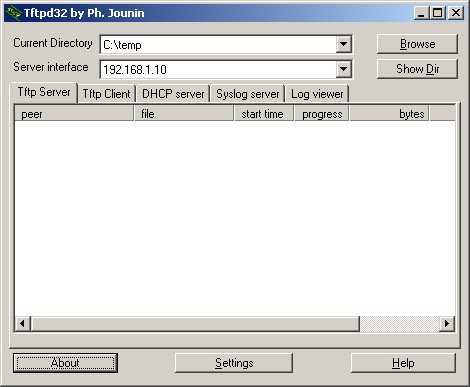Screen dimensions: 470x387
Task: Click the file column header
Action: pos(184,113)
